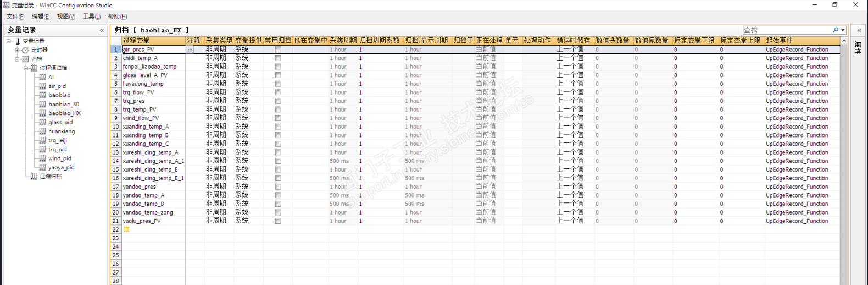
Task: Open the 编辑(E) menu
Action: 41,17
